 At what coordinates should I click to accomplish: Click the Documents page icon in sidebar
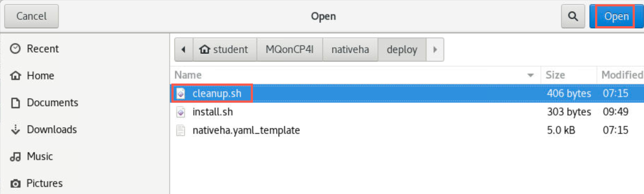[x=15, y=103]
